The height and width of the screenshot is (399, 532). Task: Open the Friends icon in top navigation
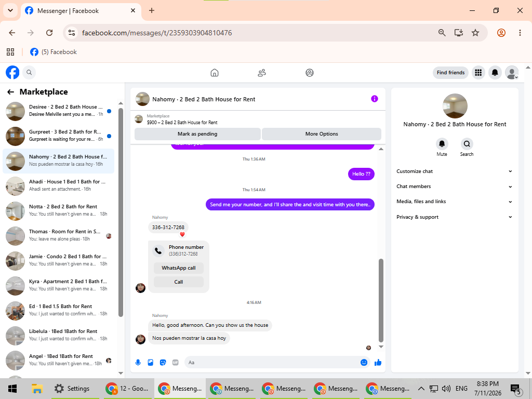pos(262,73)
